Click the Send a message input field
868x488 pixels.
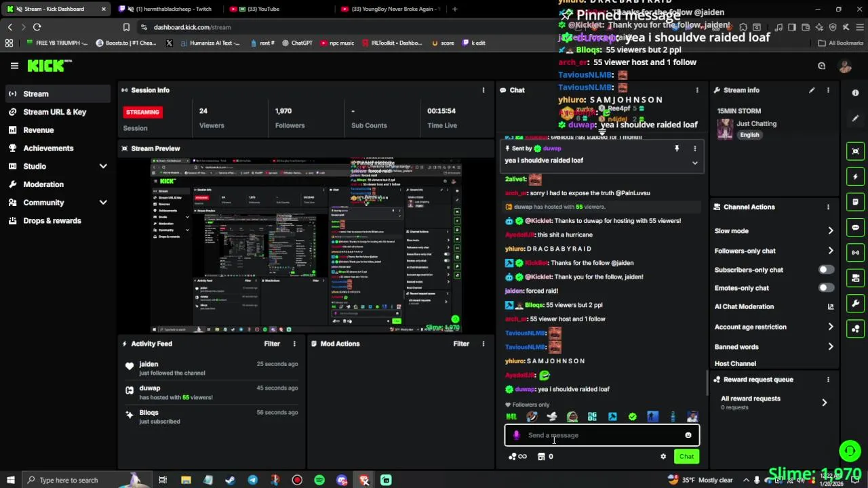(602, 435)
